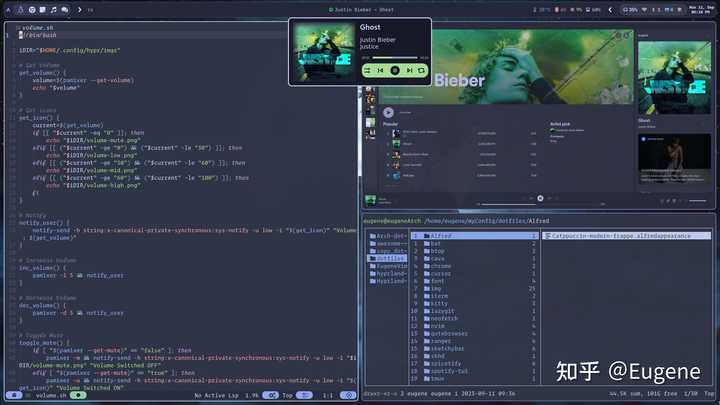This screenshot has width=720, height=405.
Task: Click the green play button on artist page
Action: tap(388, 112)
